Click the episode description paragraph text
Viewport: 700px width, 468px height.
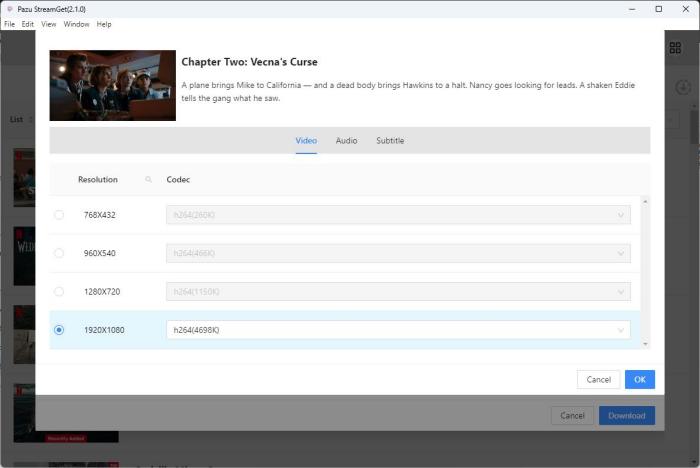tap(408, 92)
